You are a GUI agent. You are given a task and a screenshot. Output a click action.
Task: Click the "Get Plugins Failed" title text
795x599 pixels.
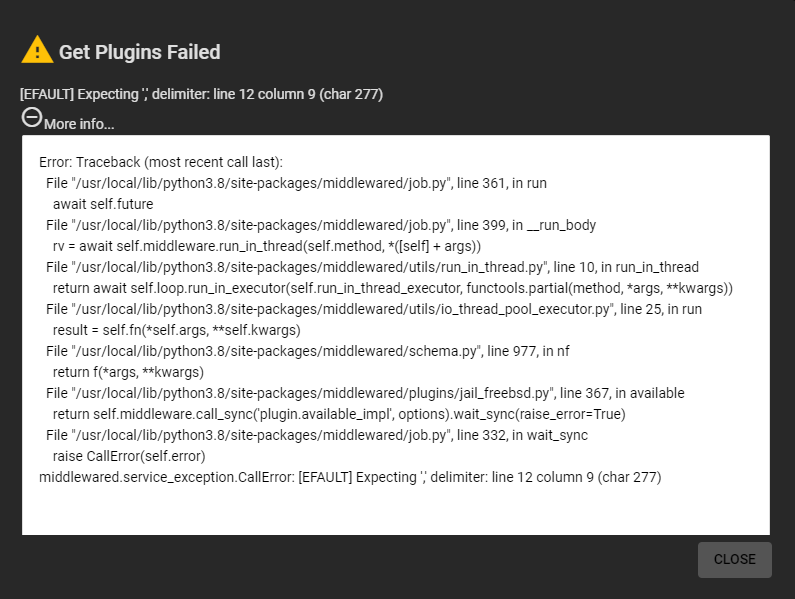coord(139,52)
